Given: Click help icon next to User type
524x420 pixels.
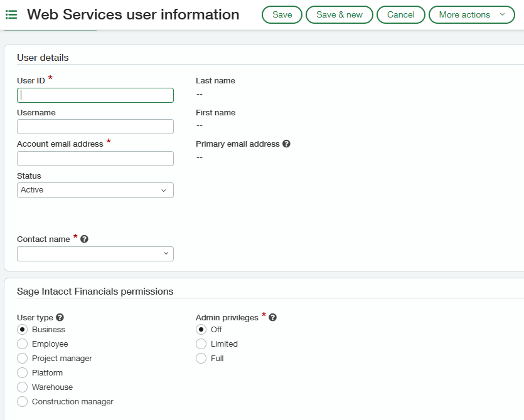Looking at the screenshot, I should click(60, 317).
